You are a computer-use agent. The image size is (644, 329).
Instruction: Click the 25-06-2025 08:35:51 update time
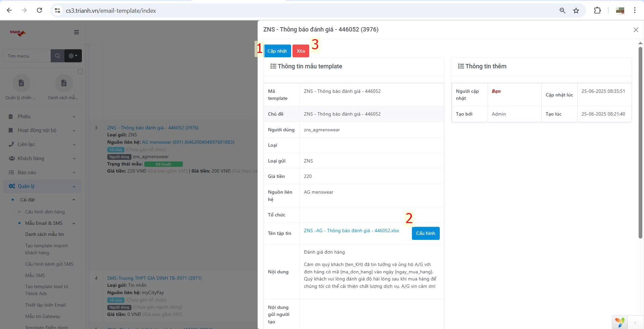pyautogui.click(x=603, y=91)
